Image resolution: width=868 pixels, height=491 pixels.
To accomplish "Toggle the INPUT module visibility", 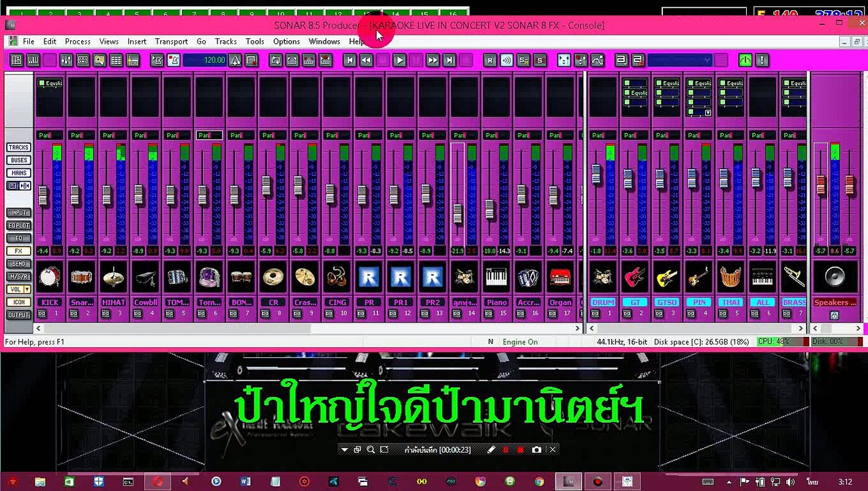I will pyautogui.click(x=18, y=213).
